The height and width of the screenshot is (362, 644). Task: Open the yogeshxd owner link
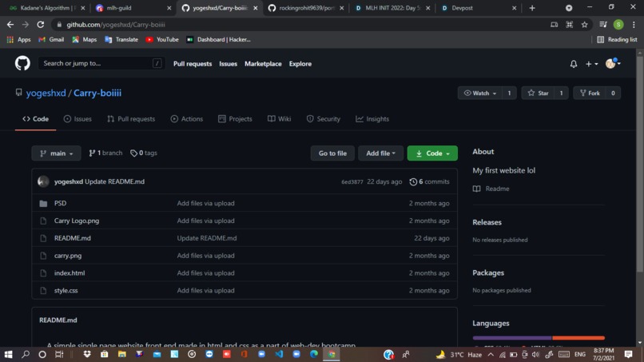[46, 93]
